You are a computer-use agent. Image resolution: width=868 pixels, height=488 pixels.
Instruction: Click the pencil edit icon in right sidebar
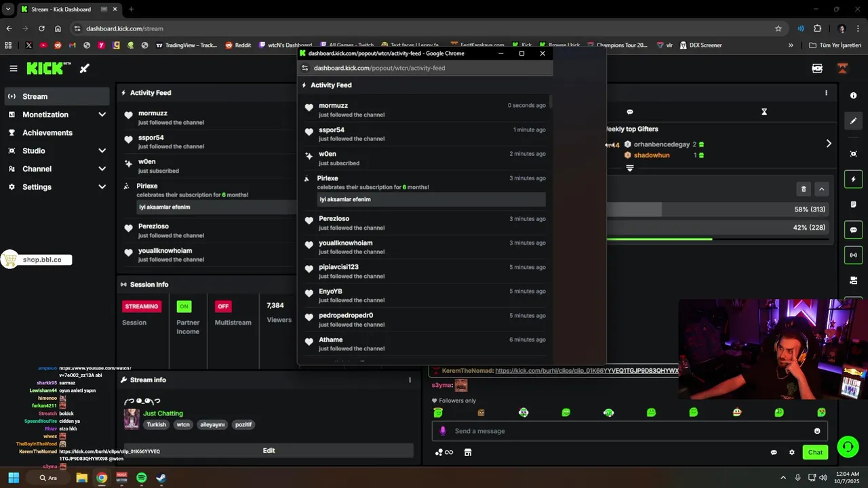coord(854,121)
